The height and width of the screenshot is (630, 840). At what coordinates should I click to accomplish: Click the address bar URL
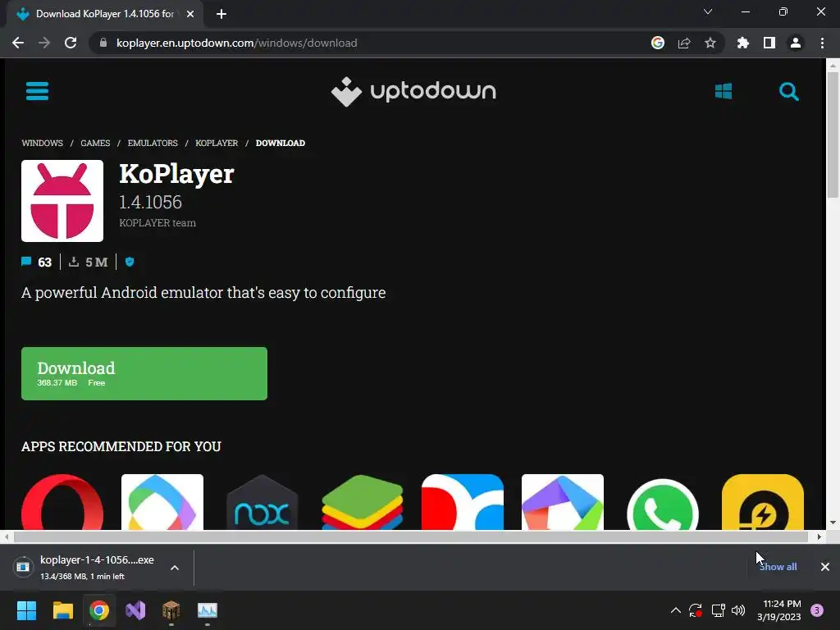coord(236,43)
